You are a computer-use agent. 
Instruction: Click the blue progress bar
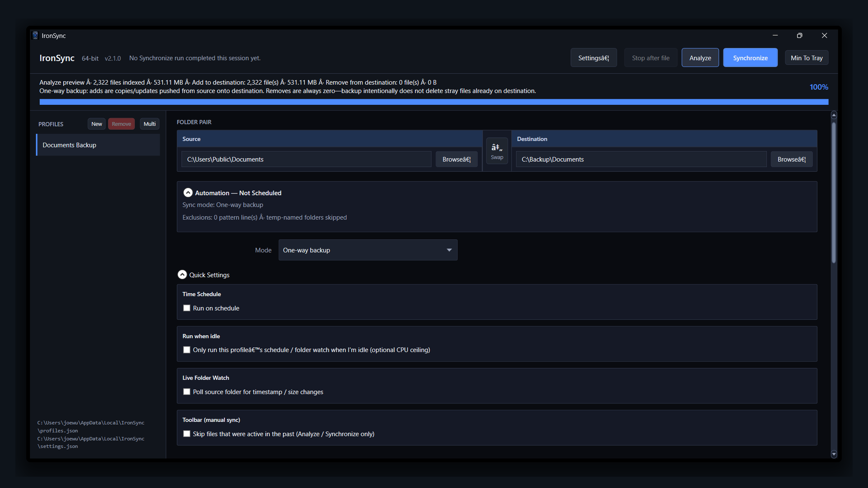click(434, 102)
